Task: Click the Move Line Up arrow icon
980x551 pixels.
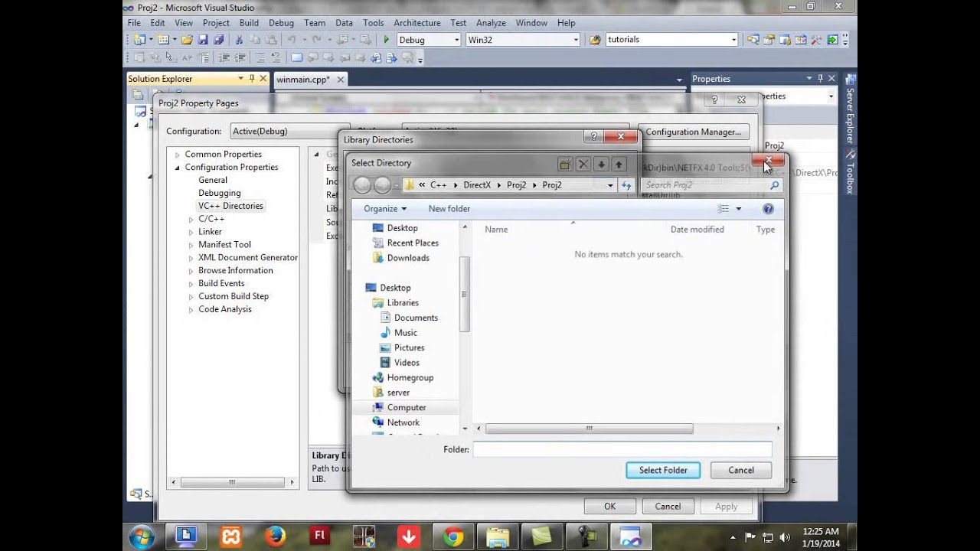Action: [619, 164]
